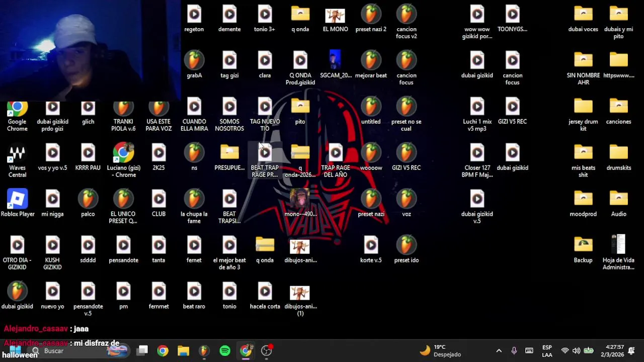Select the TOONYGS... audio file
The height and width of the screenshot is (362, 644).
pos(512,19)
